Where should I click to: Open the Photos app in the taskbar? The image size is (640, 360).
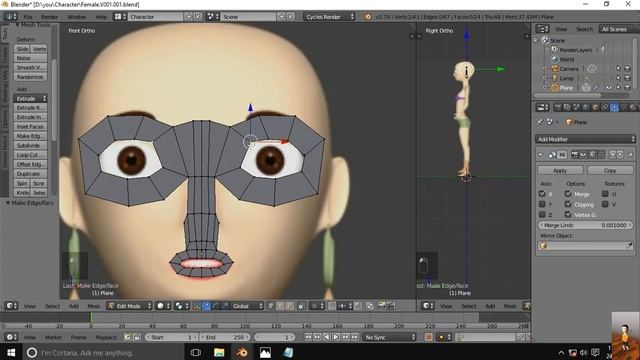click(x=265, y=352)
